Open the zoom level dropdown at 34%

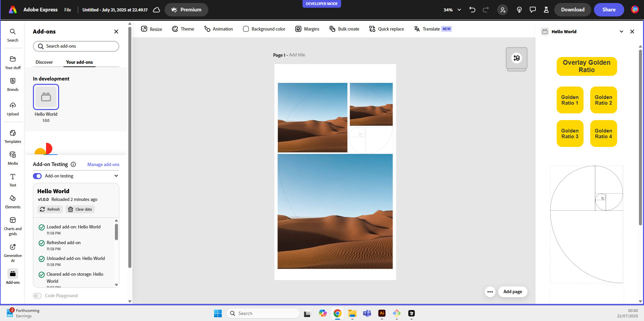click(452, 10)
